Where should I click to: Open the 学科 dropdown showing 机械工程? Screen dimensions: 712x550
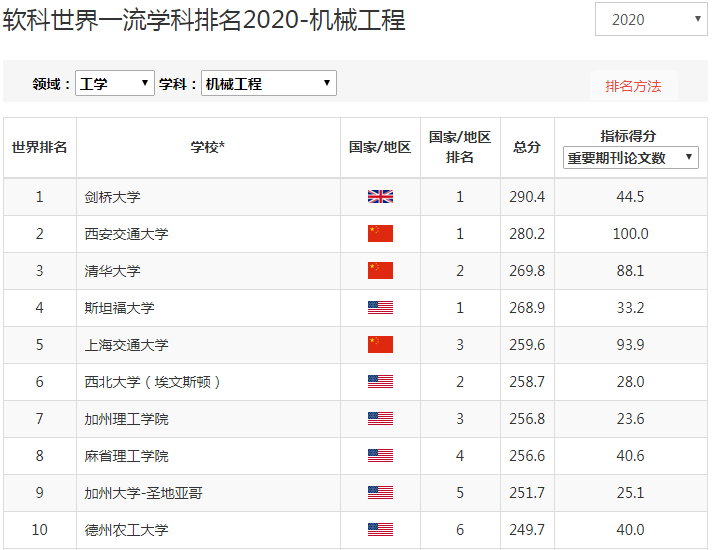pyautogui.click(x=269, y=83)
